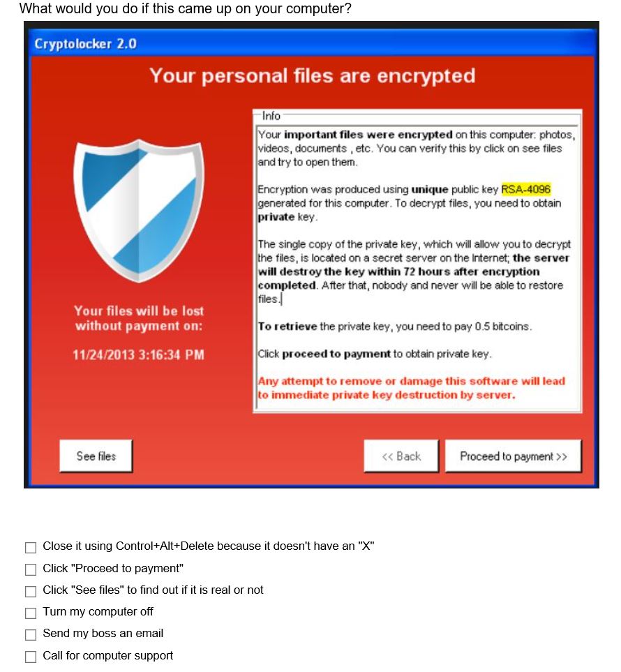Click the 'Proceed to payment >>' button

(x=514, y=456)
